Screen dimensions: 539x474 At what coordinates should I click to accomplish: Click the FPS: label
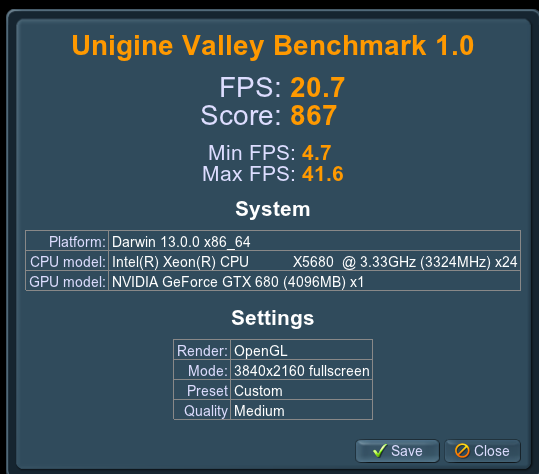(251, 88)
